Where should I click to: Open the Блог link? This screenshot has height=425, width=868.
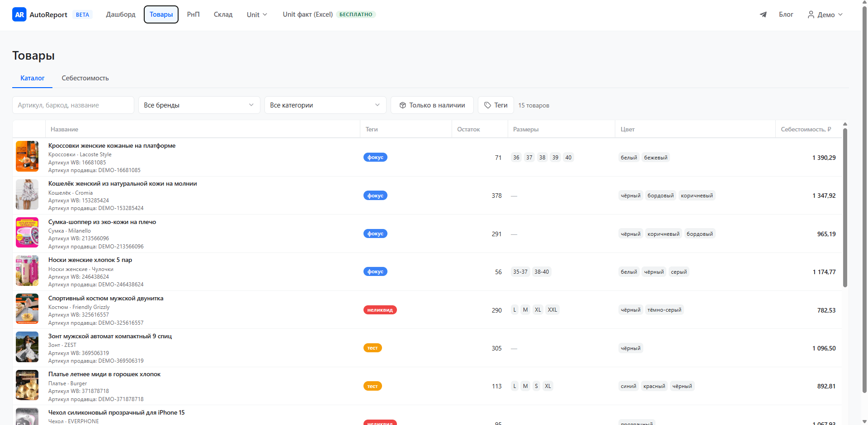[x=786, y=14]
